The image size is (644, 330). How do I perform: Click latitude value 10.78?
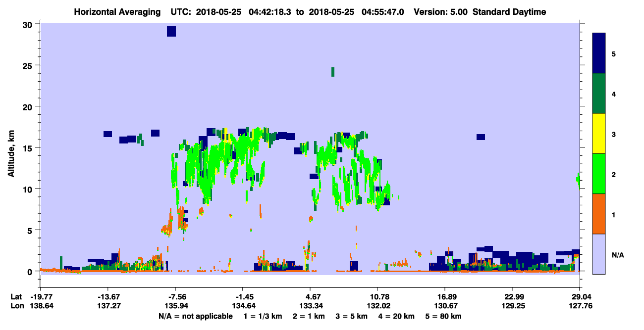(377, 297)
